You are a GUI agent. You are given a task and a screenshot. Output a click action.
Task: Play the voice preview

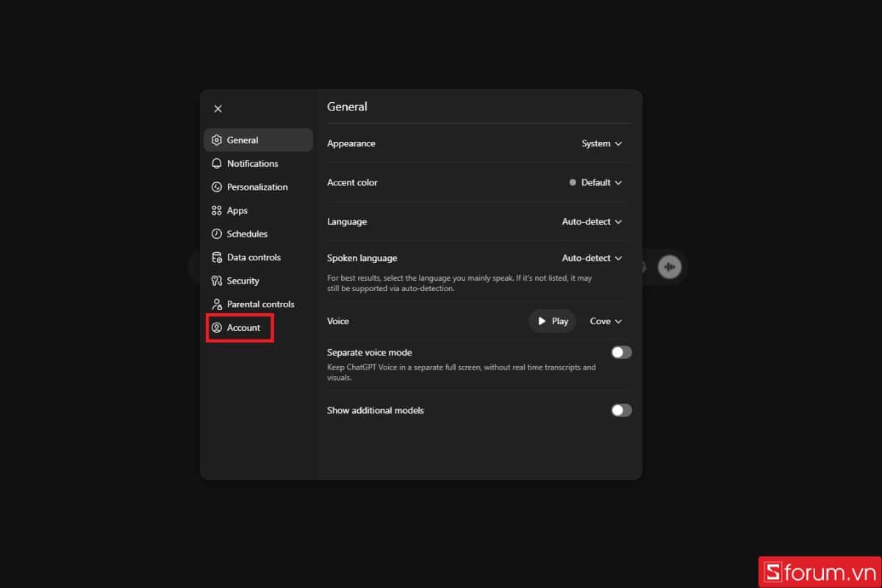click(552, 321)
